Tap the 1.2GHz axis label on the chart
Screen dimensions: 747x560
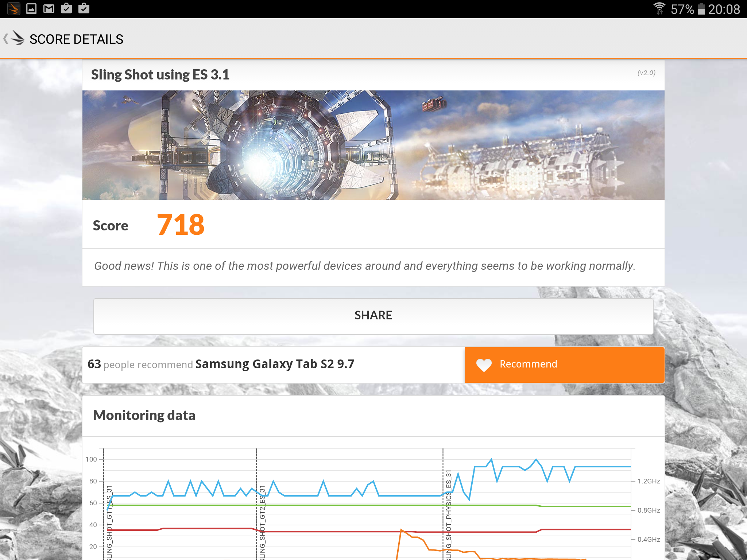649,481
